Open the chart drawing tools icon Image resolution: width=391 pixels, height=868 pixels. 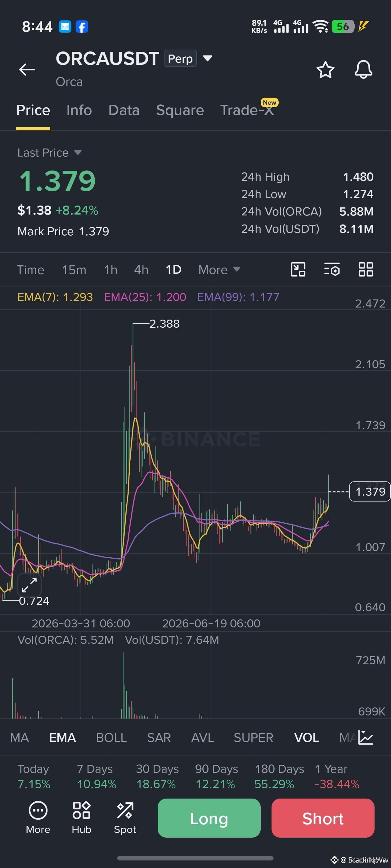point(298,270)
